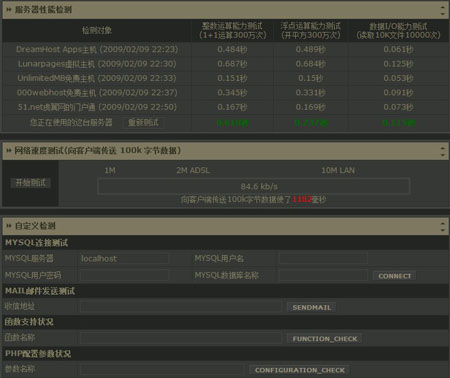The height and width of the screenshot is (378, 450).
Task: Focus the MYSQL数据库名称 input field
Action: pyautogui.click(x=323, y=275)
